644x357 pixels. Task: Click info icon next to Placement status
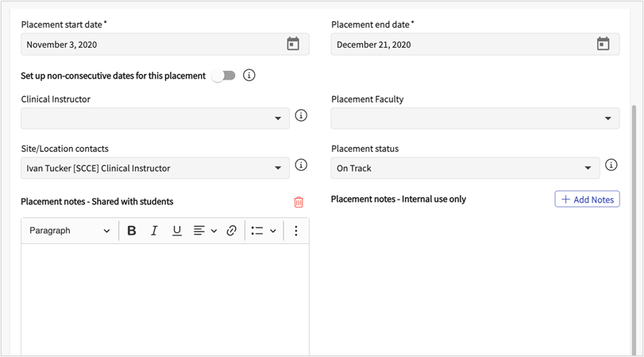(611, 165)
